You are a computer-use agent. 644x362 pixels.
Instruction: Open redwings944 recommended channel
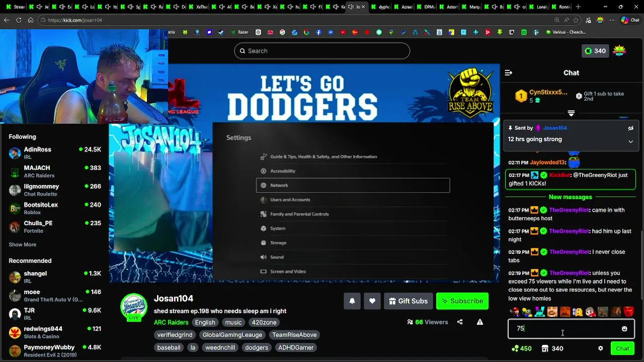point(55,332)
